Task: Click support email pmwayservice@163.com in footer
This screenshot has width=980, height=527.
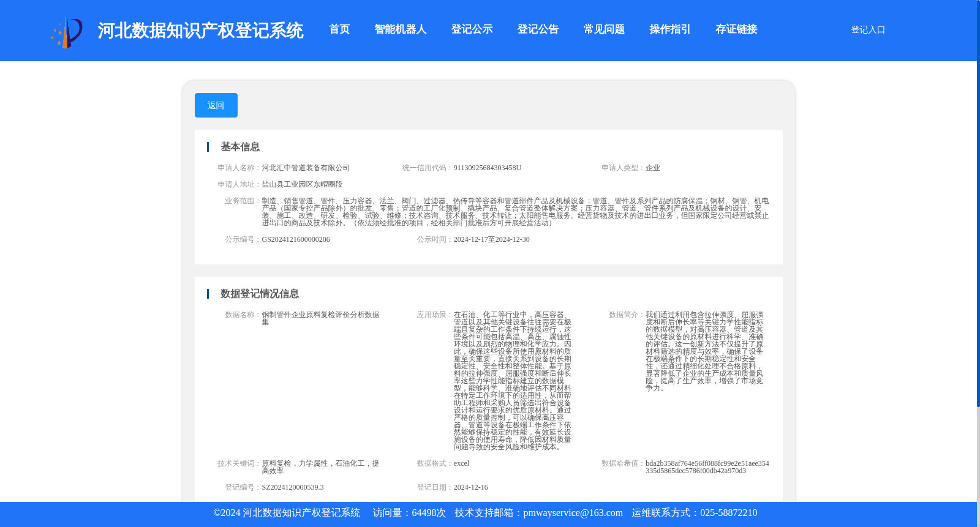Action: point(573,513)
